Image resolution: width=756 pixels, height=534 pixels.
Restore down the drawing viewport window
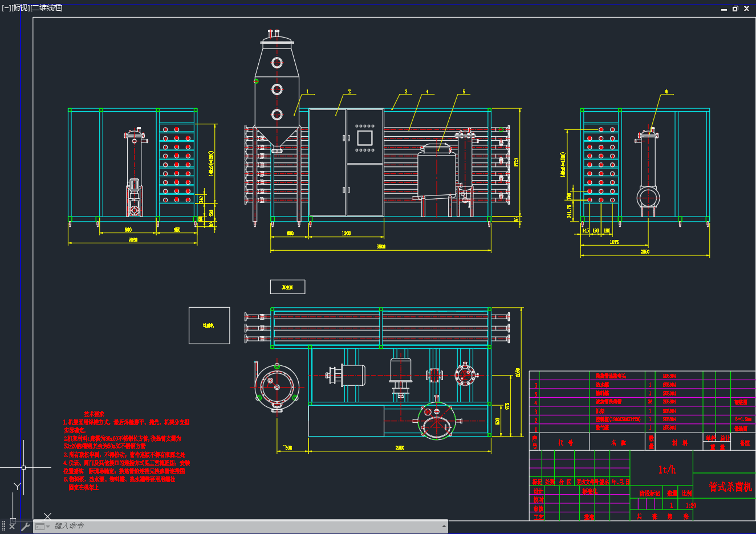tap(735, 9)
